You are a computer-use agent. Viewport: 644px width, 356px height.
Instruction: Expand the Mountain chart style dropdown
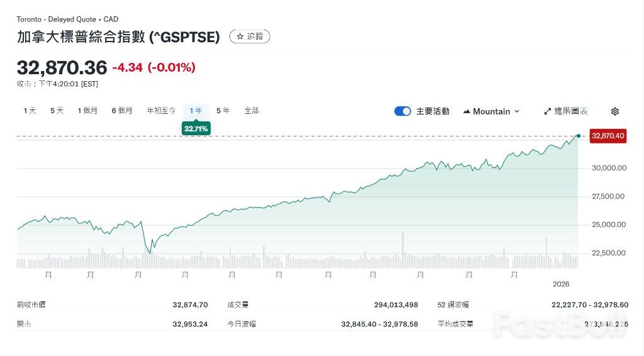(x=491, y=111)
